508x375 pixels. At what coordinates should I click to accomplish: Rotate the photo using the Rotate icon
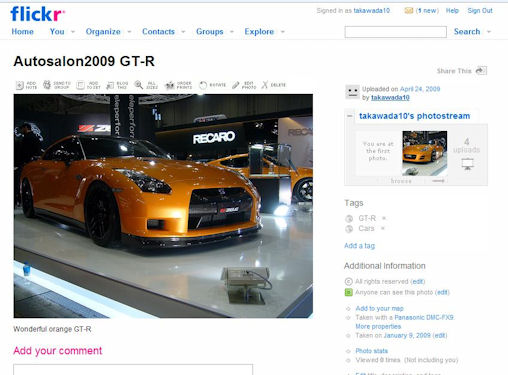pos(203,85)
